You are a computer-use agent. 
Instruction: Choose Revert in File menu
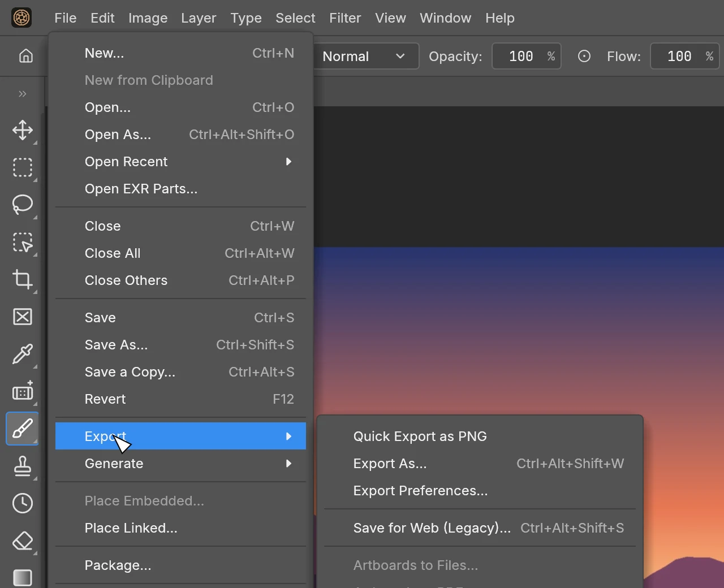coord(180,399)
